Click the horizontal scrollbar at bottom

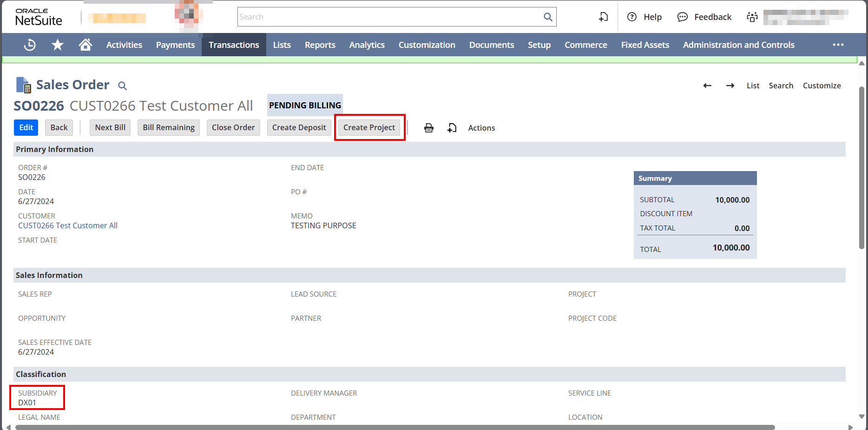[x=395, y=427]
